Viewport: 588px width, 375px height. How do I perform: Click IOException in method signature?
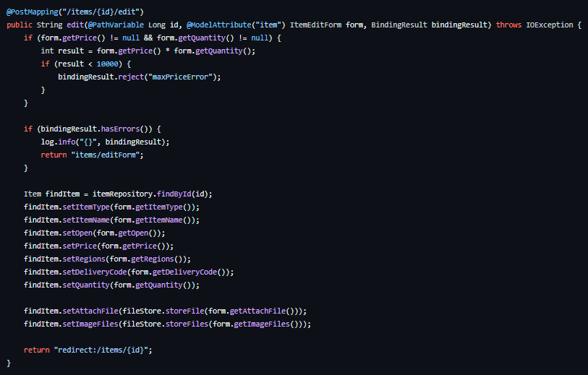[x=550, y=25]
